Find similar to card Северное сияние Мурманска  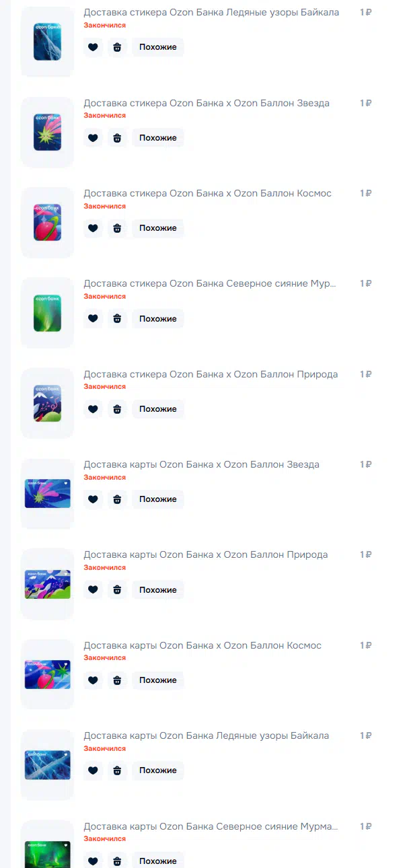tap(158, 861)
